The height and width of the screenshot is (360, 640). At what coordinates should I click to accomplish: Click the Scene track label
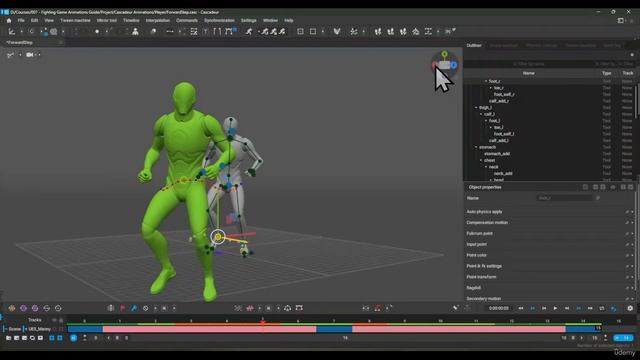point(14,329)
